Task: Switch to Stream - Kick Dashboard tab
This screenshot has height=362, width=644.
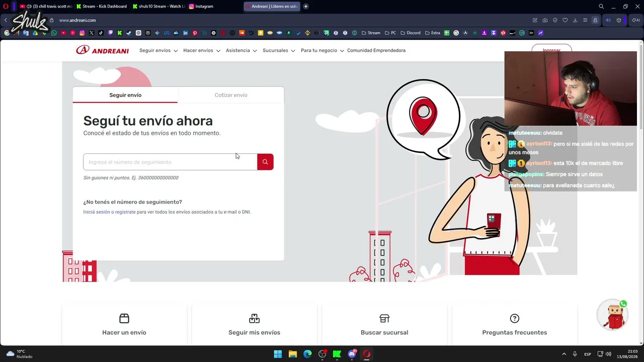Action: point(102,7)
